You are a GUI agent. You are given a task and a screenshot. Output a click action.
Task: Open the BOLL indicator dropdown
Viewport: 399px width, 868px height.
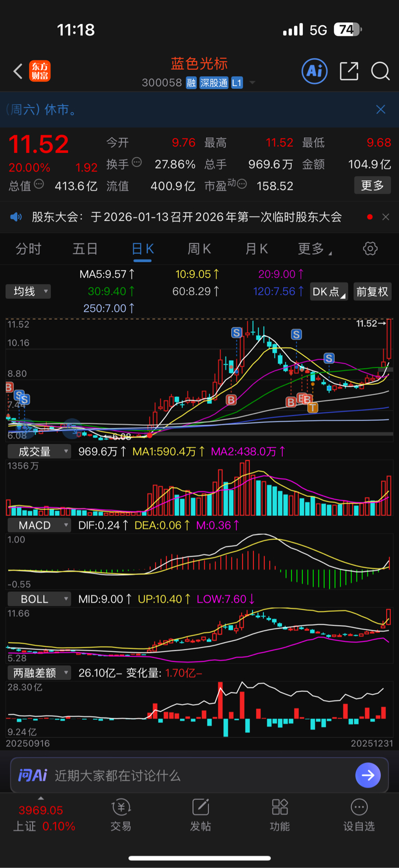(x=39, y=599)
